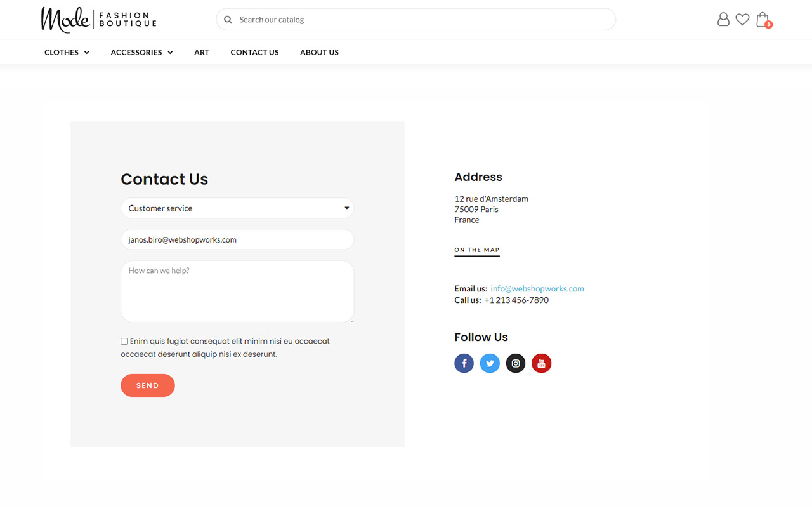The width and height of the screenshot is (812, 508).
Task: Click the search magnifier icon
Action: pyautogui.click(x=228, y=20)
